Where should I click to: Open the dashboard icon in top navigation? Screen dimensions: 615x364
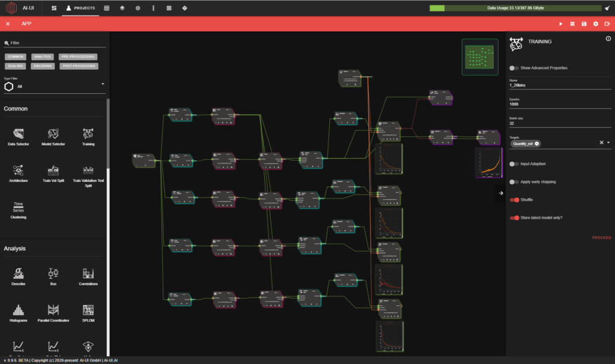coord(54,8)
